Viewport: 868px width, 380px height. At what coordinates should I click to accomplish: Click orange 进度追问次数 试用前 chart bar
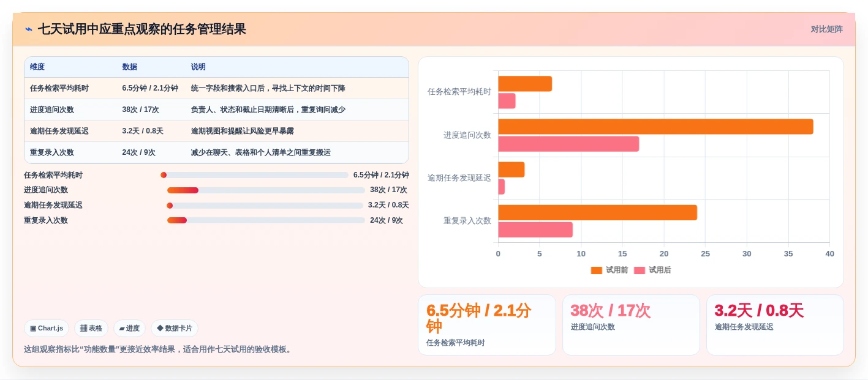(655, 127)
